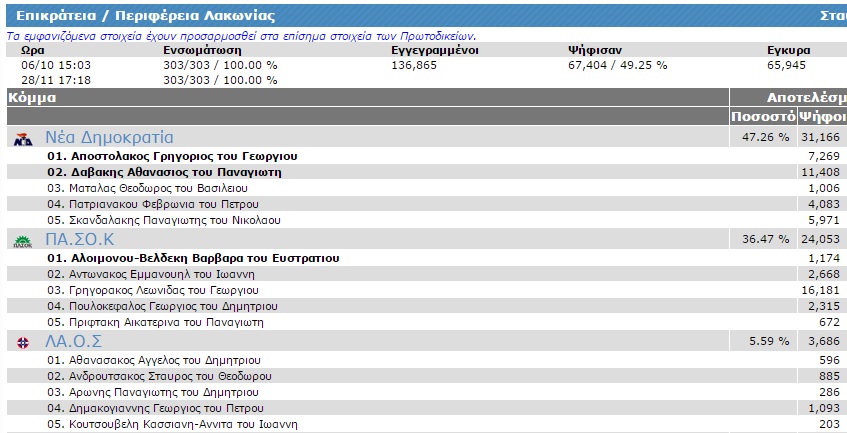Click the Νέα Δημοκρατία party logo
The image size is (847, 433).
22,139
